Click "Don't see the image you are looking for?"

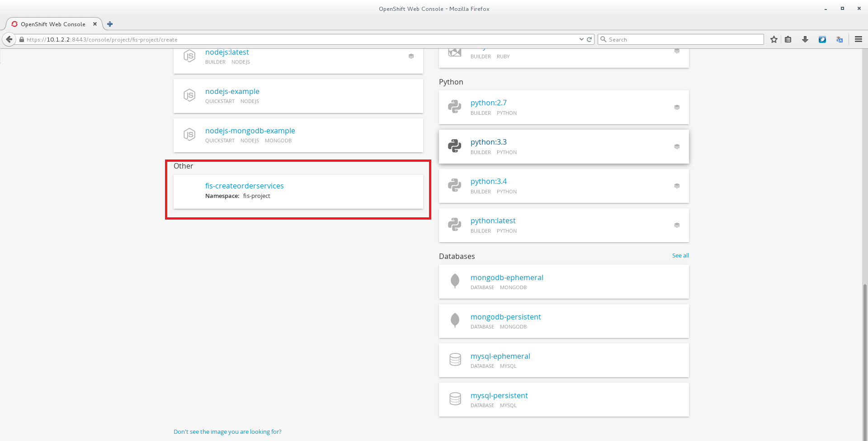click(227, 432)
